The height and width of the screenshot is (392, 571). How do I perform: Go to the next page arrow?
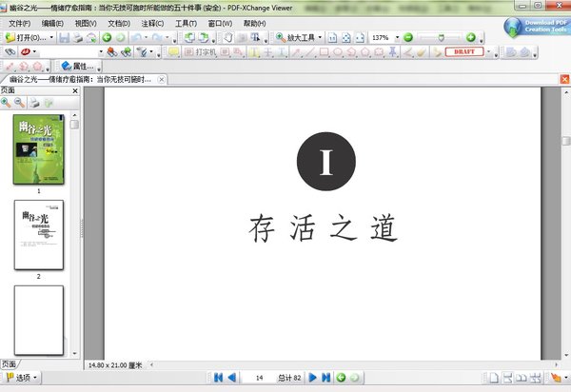click(313, 378)
